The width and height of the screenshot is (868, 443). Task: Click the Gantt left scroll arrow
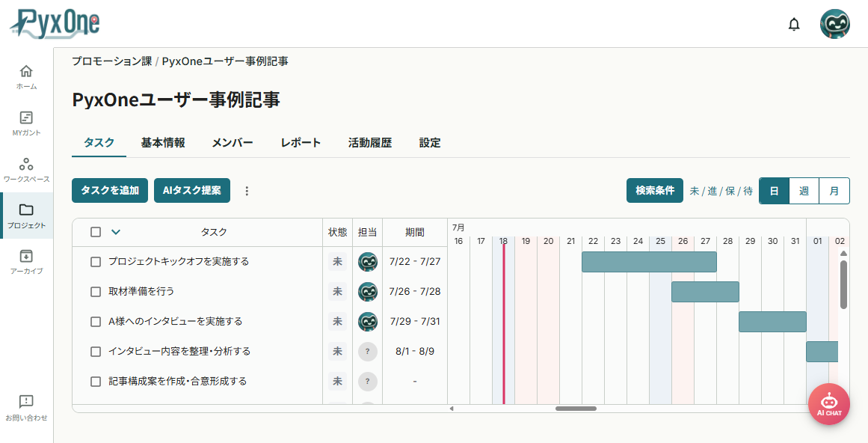click(x=452, y=409)
